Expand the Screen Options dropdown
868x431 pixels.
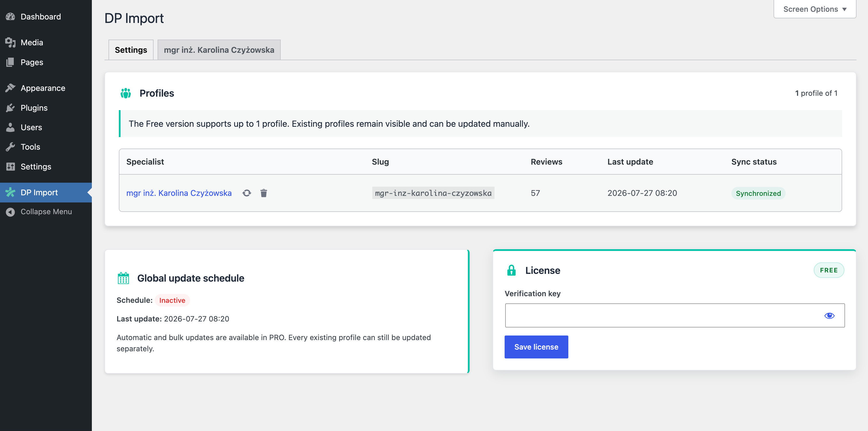coord(815,9)
